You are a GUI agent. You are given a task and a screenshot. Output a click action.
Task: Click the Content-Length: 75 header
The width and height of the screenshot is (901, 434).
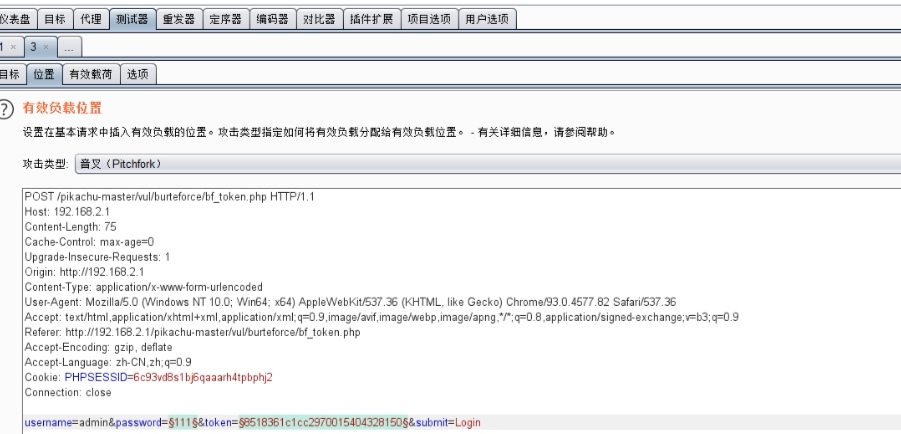click(x=71, y=226)
